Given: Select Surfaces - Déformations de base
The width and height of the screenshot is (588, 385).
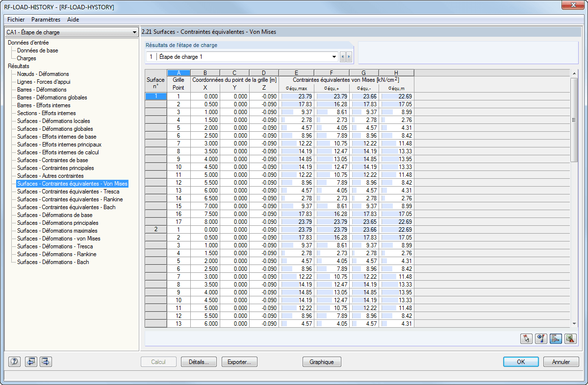Looking at the screenshot, I should [55, 215].
